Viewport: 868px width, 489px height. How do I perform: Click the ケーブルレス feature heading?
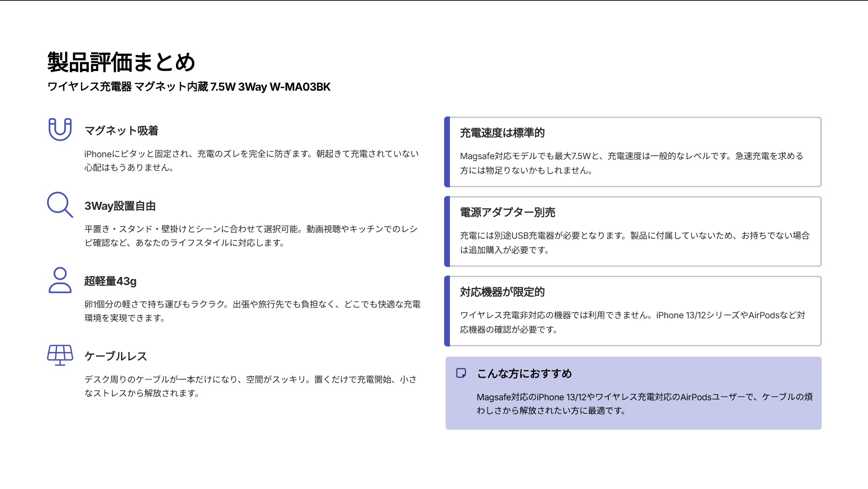pos(116,356)
